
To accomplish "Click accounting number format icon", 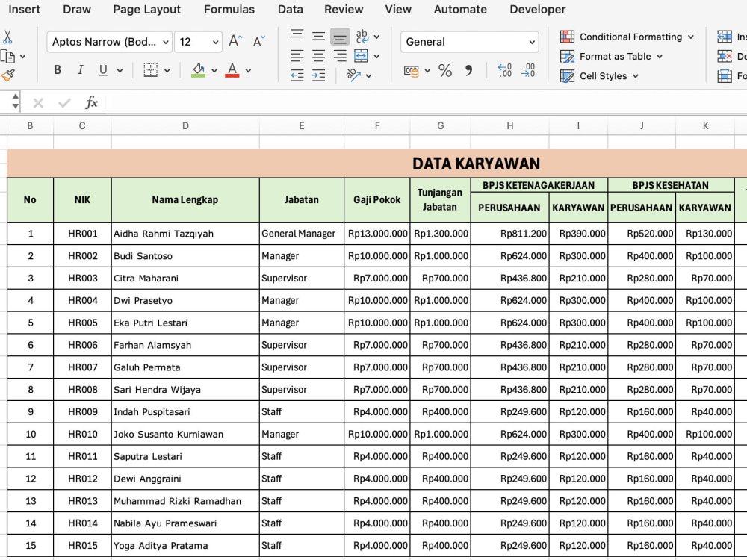I will (411, 71).
